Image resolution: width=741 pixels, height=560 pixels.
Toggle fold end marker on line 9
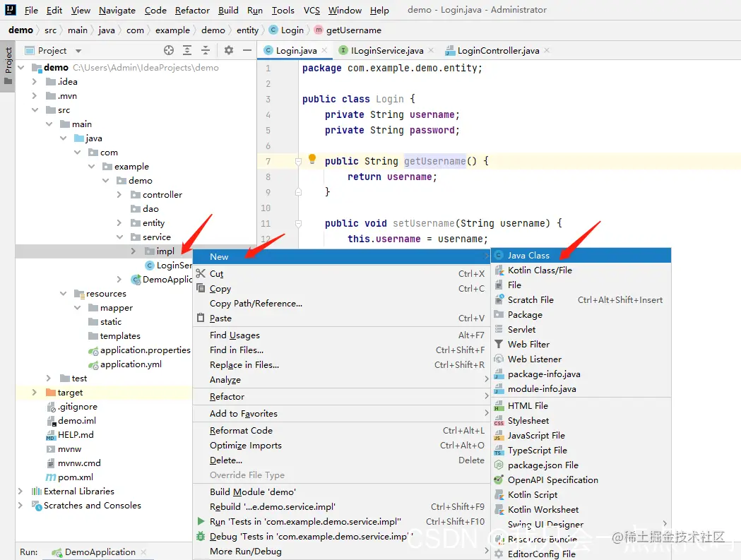click(298, 192)
